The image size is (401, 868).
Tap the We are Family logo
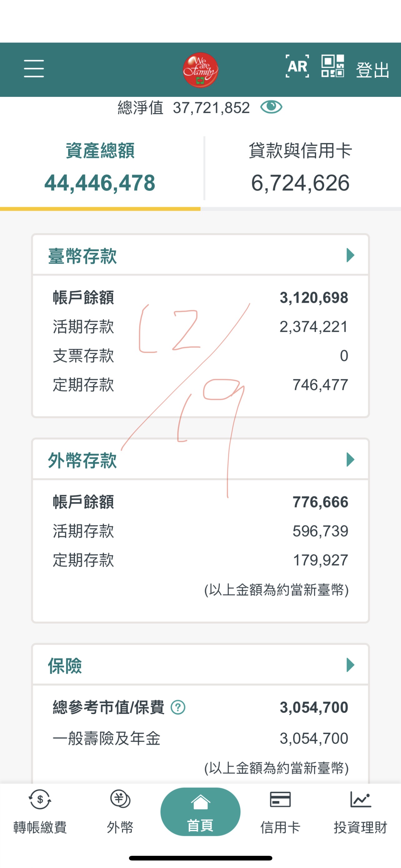(200, 70)
